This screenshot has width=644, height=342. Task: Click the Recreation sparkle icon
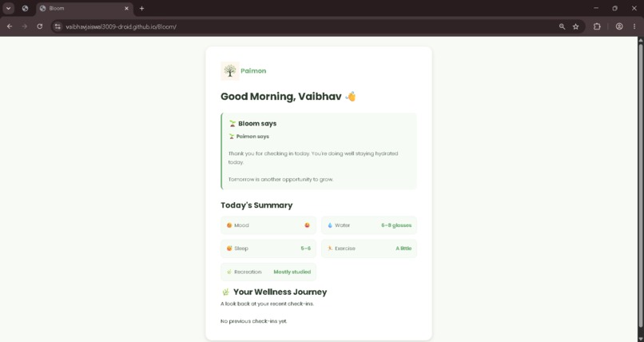point(229,272)
